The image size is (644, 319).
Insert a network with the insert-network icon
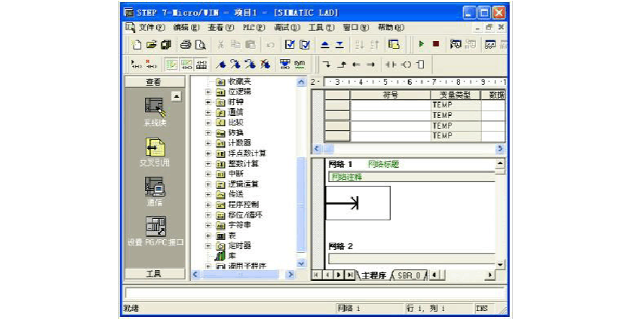click(136, 64)
